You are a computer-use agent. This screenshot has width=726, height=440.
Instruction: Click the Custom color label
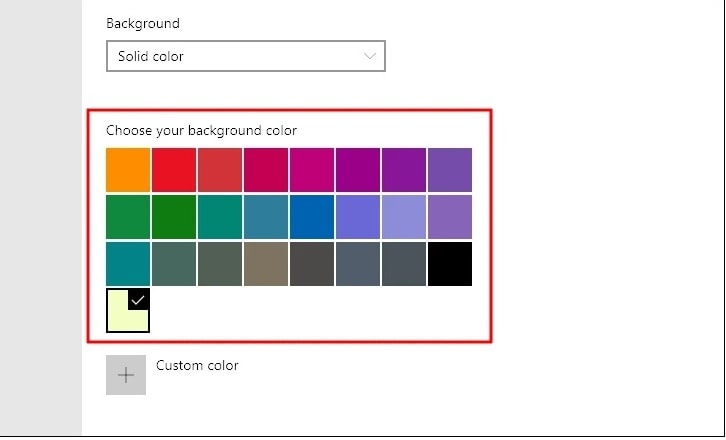click(197, 366)
